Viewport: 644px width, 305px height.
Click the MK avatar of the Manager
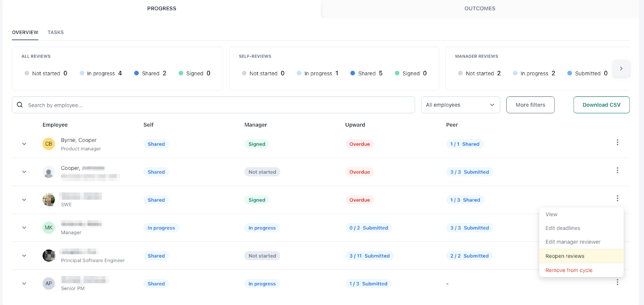point(49,227)
